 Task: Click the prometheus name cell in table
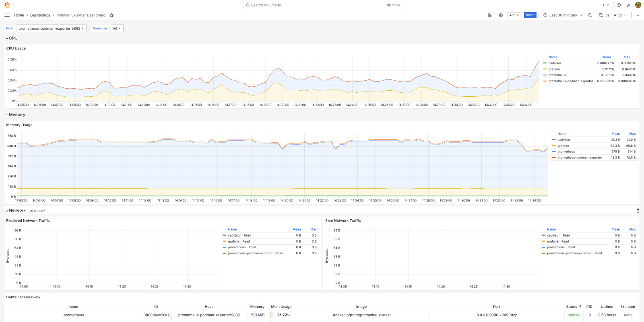(74, 315)
